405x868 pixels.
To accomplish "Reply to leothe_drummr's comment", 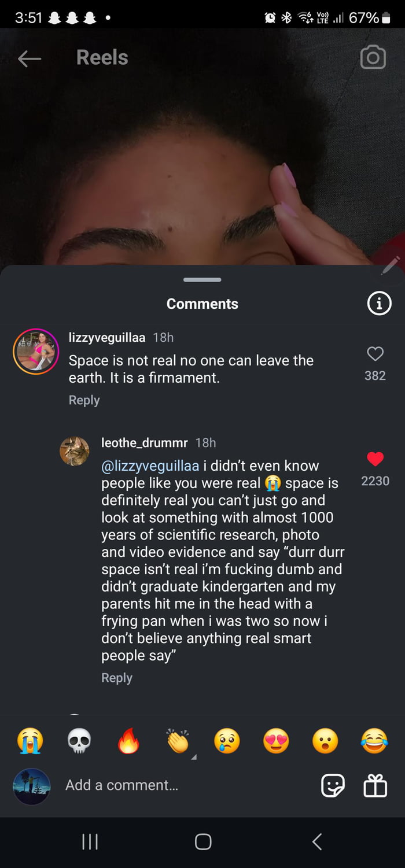I will (116, 678).
